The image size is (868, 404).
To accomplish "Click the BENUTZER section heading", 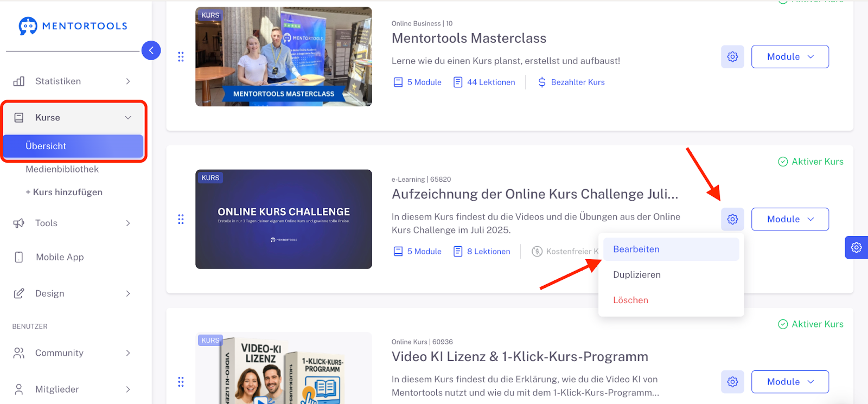I will coord(30,326).
